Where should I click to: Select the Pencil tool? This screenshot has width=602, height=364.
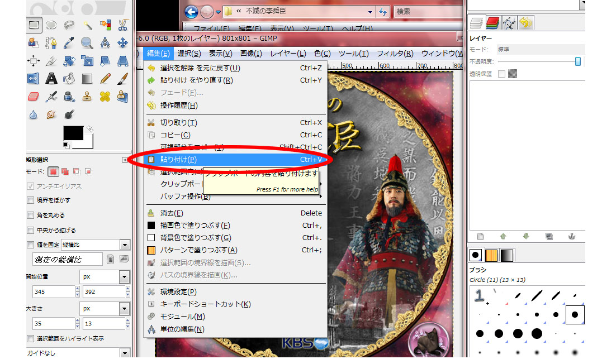tap(105, 79)
